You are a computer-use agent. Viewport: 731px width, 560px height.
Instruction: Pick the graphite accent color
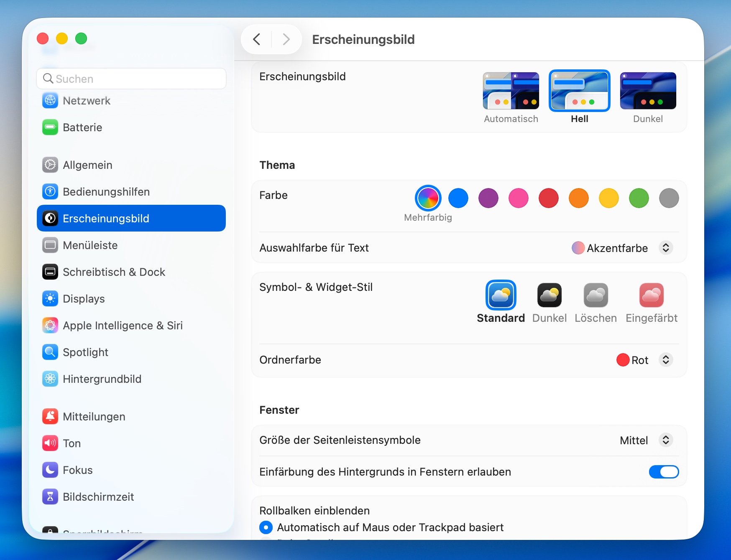click(x=669, y=198)
